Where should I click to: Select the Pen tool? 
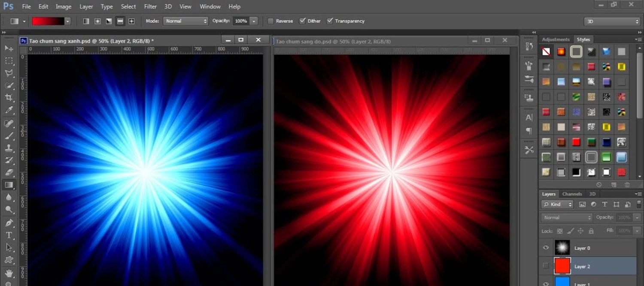(9, 223)
